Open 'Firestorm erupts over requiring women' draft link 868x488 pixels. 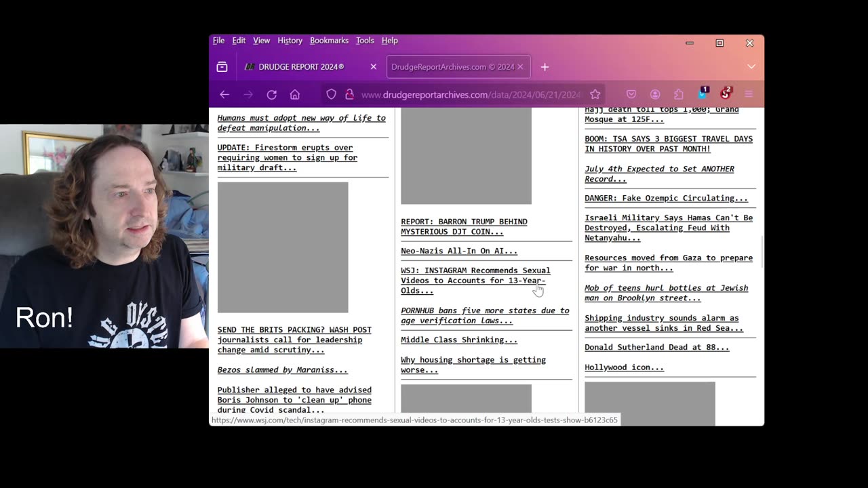[x=287, y=157]
